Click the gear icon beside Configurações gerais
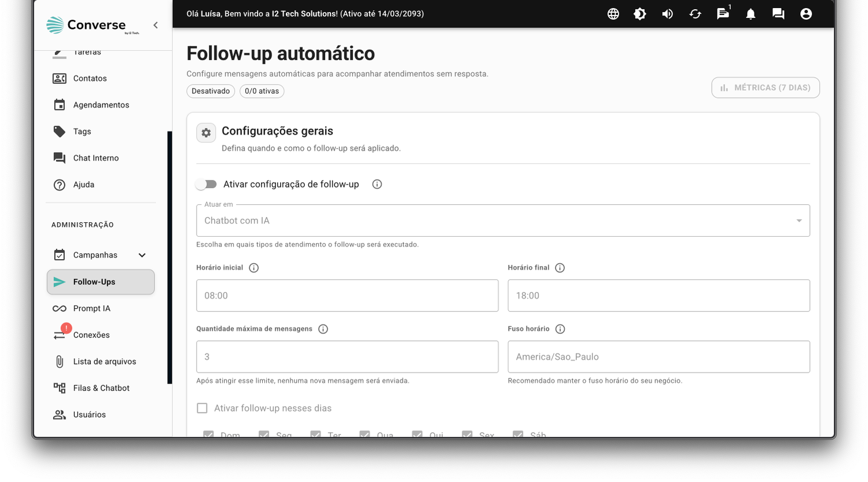 point(206,133)
